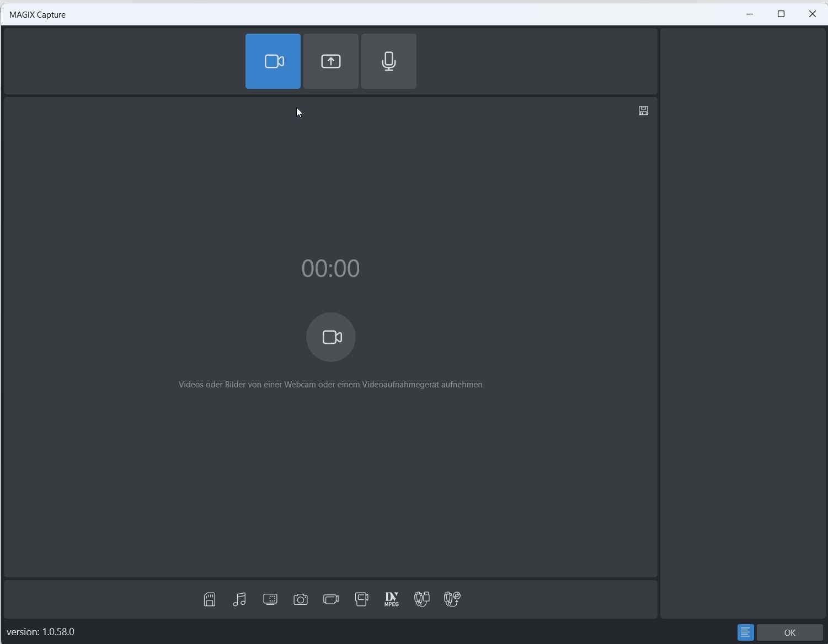Maximize the MAGIX Capture window
828x644 pixels.
click(x=781, y=14)
